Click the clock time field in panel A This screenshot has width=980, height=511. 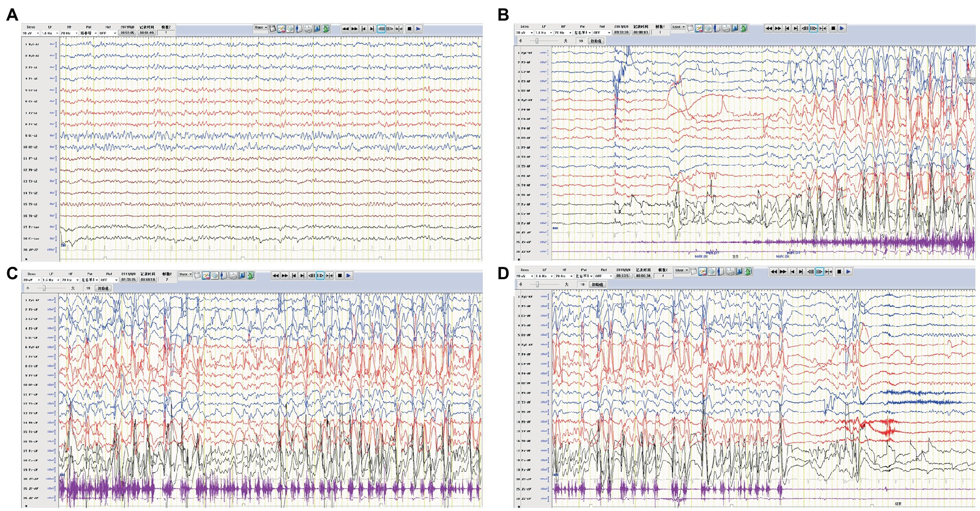127,32
